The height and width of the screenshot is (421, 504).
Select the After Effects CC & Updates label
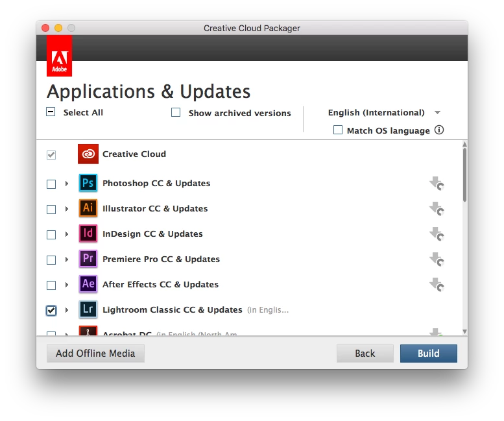160,284
